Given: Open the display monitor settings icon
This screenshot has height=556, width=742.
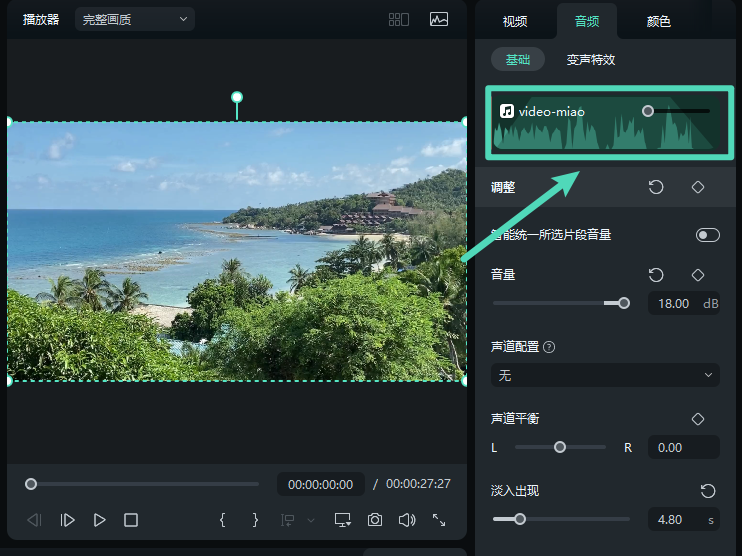Looking at the screenshot, I should pos(343,521).
